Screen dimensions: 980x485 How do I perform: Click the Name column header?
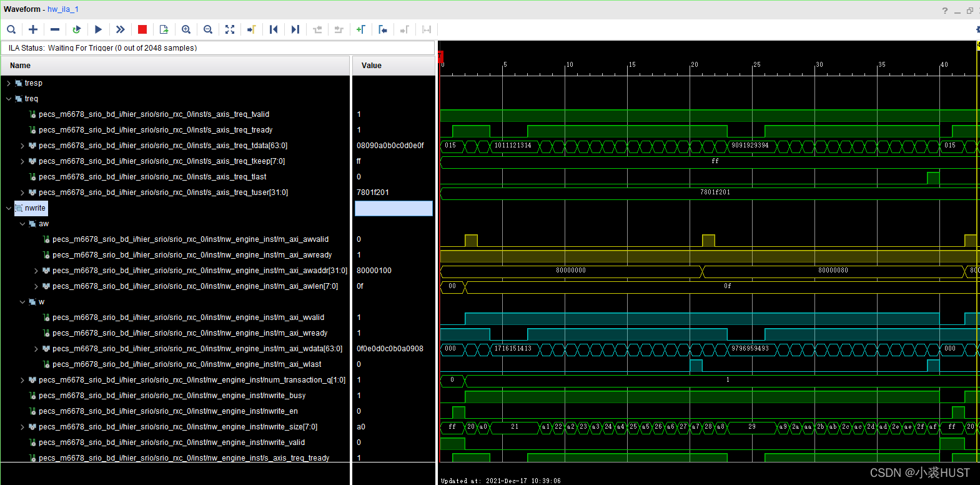click(175, 66)
